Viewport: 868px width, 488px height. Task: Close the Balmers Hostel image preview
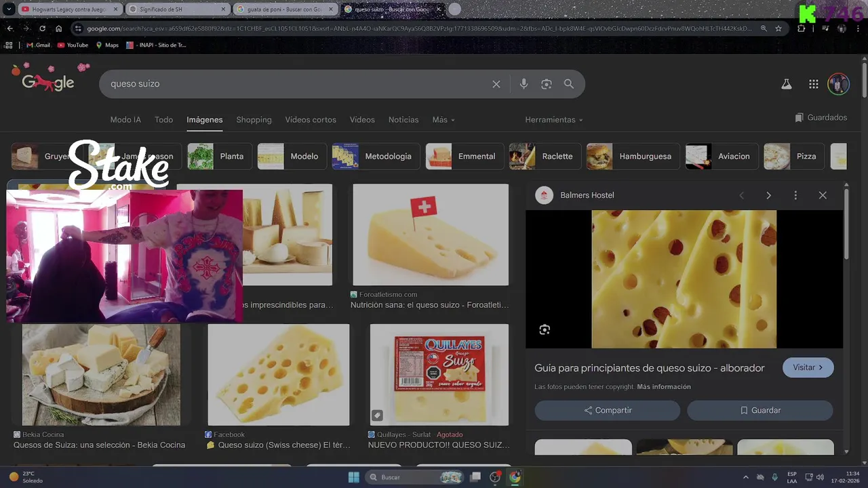823,195
